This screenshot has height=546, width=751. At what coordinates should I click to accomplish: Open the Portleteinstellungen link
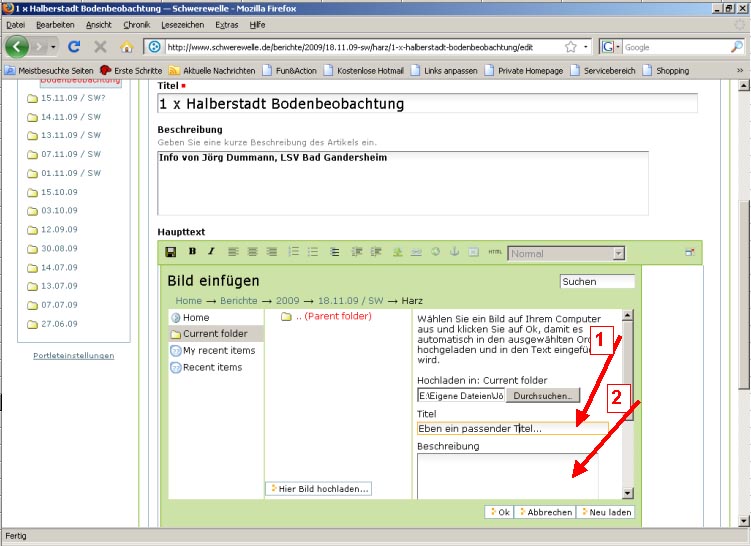coord(74,355)
